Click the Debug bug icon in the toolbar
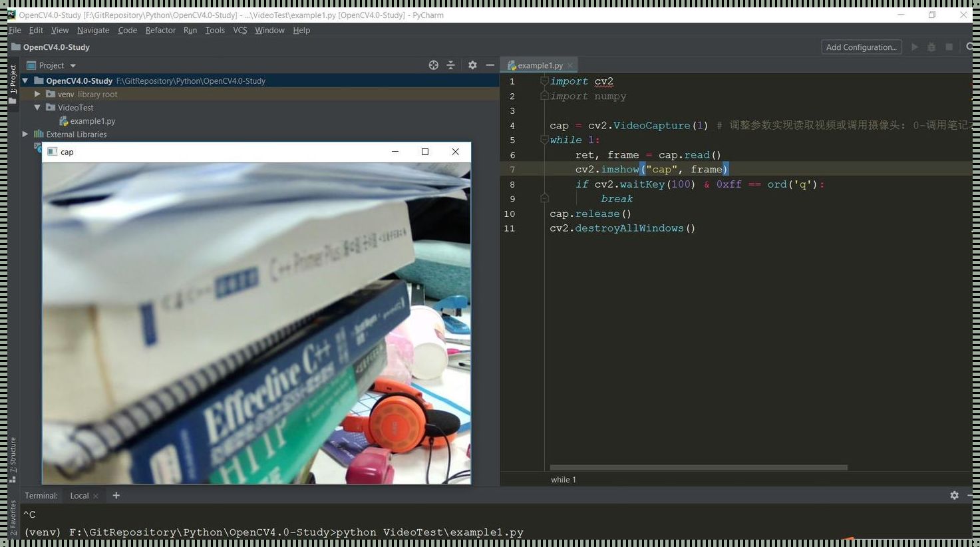980x547 pixels. [931, 47]
